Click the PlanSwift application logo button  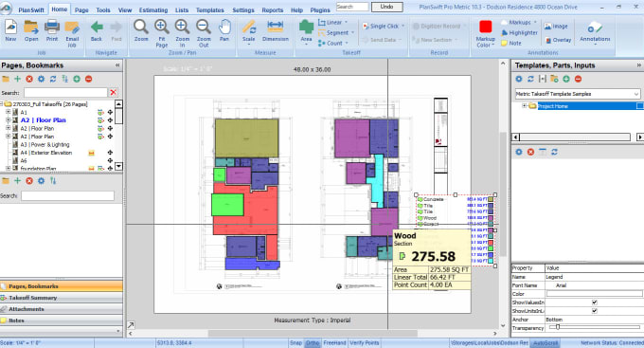(x=6, y=9)
